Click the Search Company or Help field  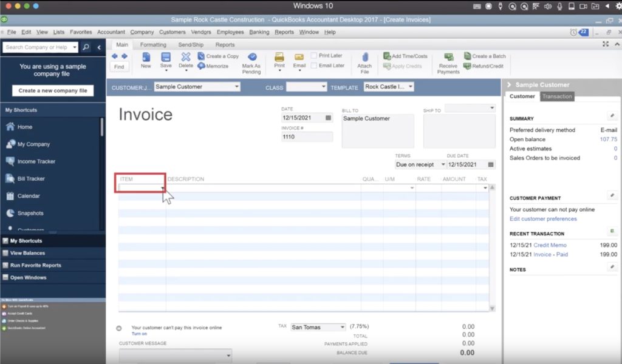tap(37, 47)
